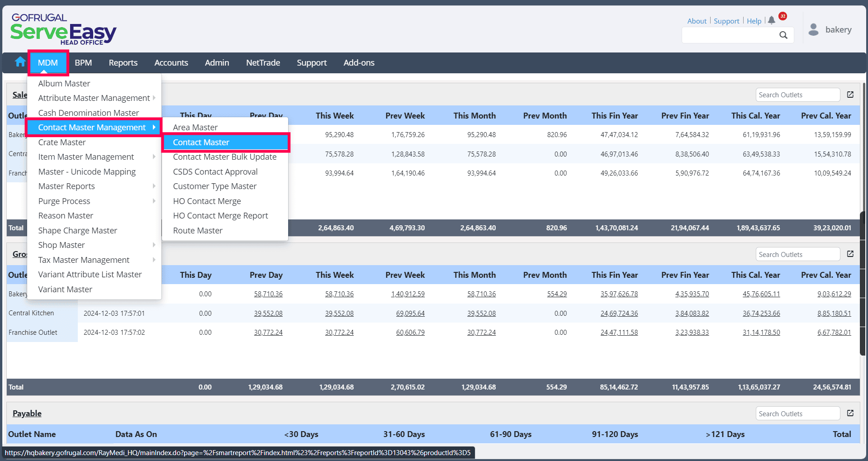868x461 pixels.
Task: Click the Support link at top
Action: point(726,21)
